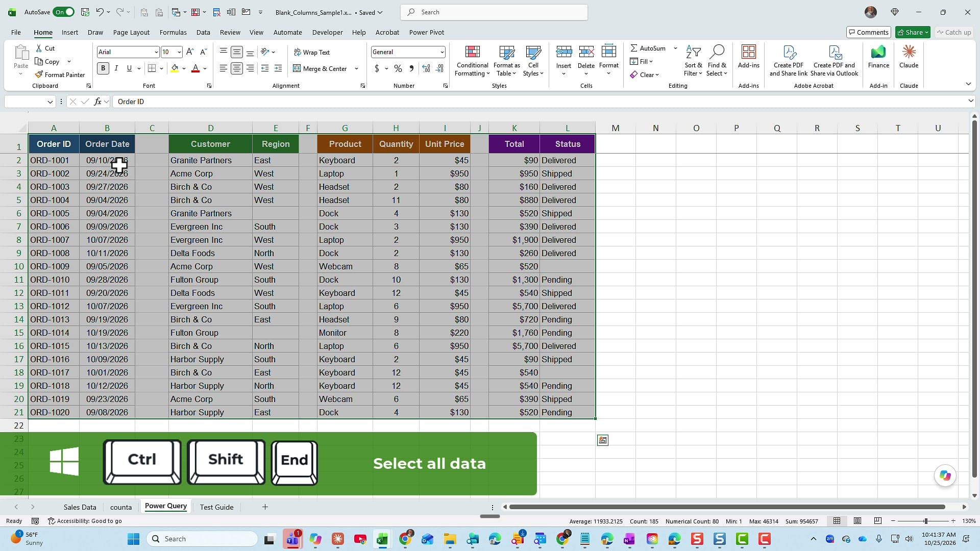Click the Insert Function fx icon
This screenshot has width=980, height=551.
[97, 102]
